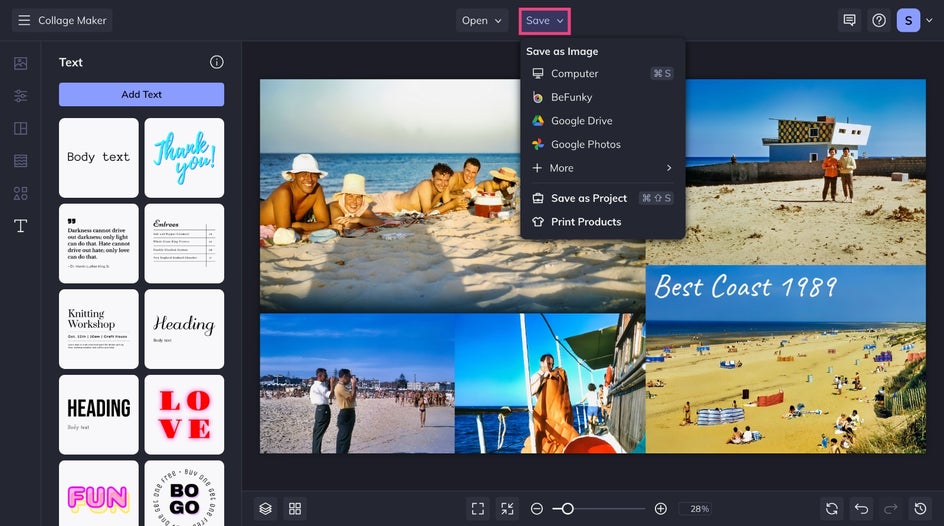The width and height of the screenshot is (944, 526).
Task: Open the Edit adjustments sliders icon
Action: [x=20, y=96]
